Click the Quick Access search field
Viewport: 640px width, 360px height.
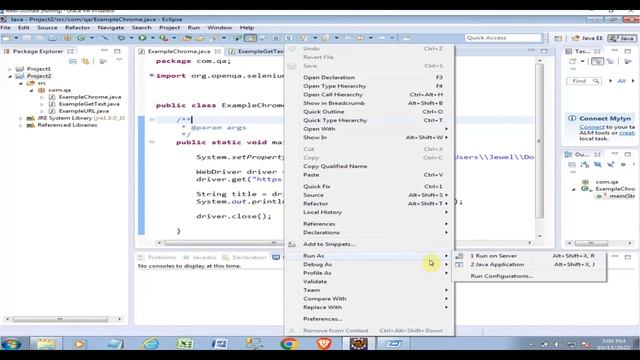(503, 38)
